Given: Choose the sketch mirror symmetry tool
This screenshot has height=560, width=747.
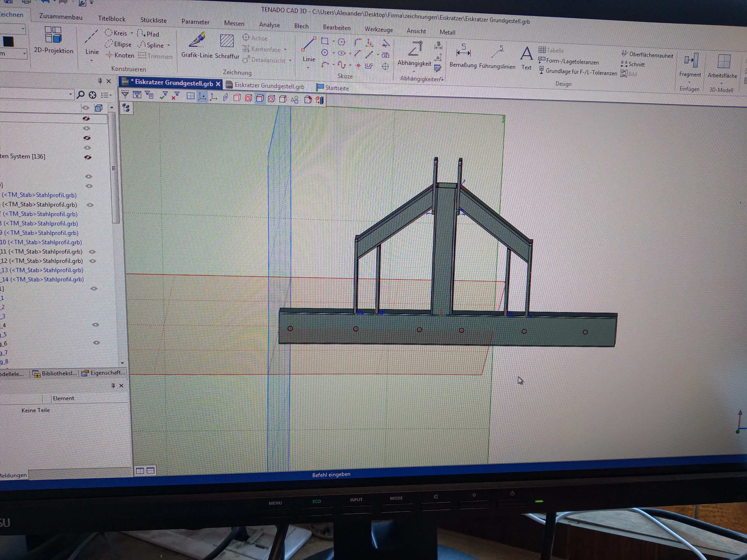Looking at the screenshot, I should click(x=385, y=55).
